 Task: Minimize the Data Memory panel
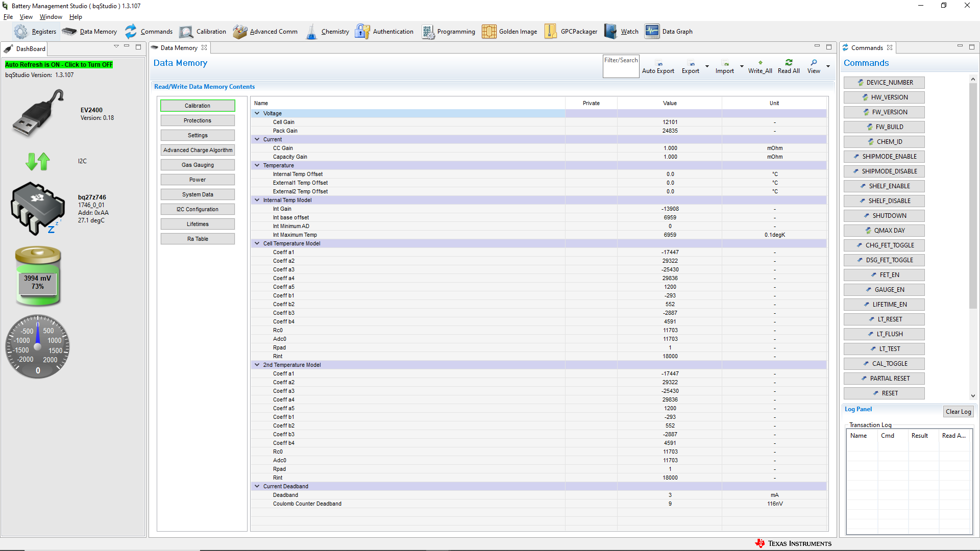pos(817,46)
